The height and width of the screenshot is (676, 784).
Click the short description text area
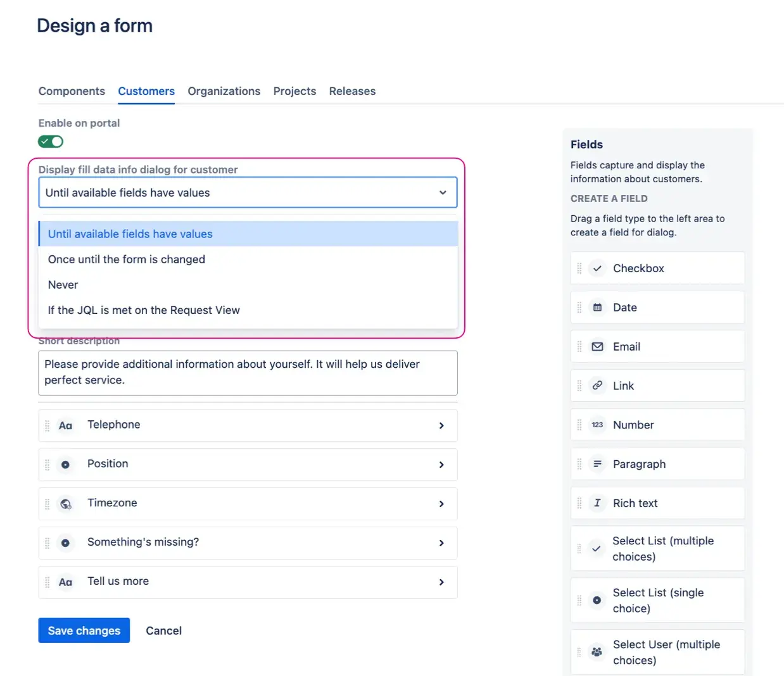[248, 372]
